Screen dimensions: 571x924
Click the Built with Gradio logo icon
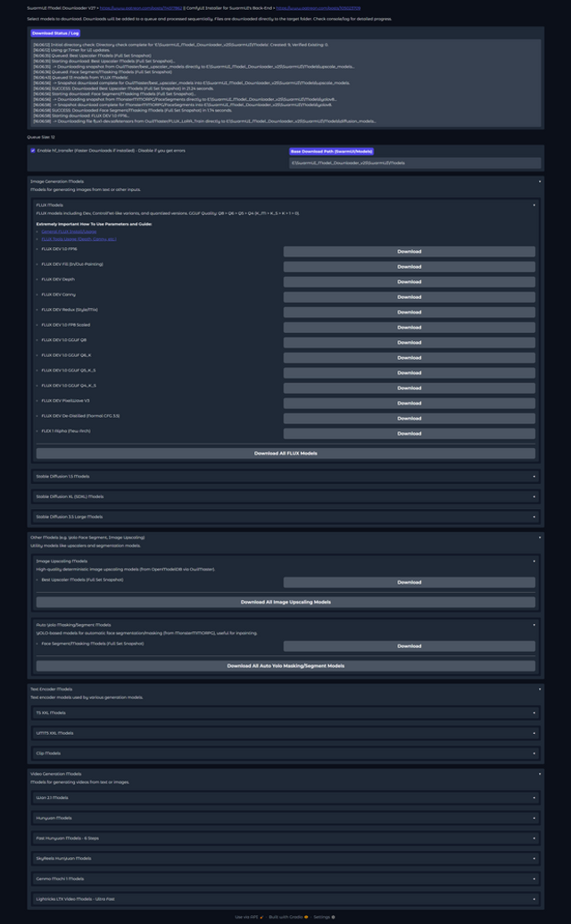click(x=306, y=917)
